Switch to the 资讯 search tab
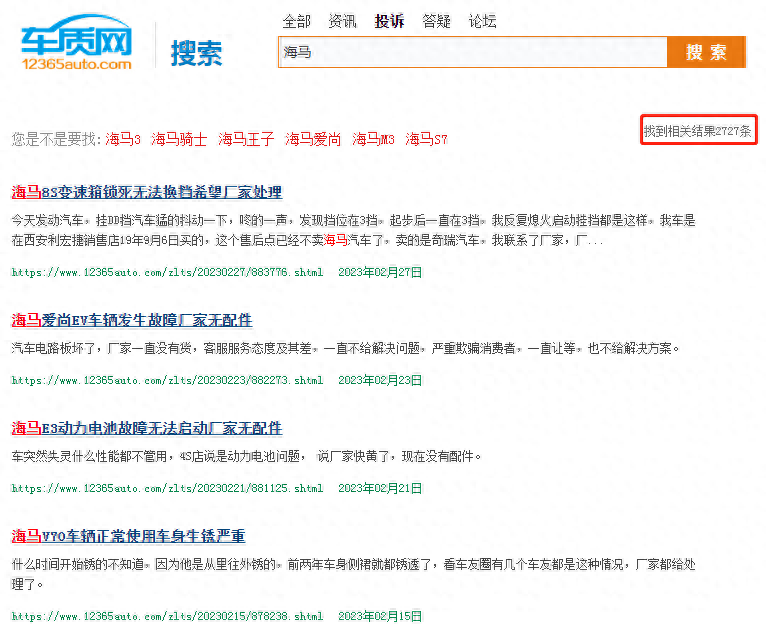This screenshot has height=631, width=766. [x=342, y=21]
